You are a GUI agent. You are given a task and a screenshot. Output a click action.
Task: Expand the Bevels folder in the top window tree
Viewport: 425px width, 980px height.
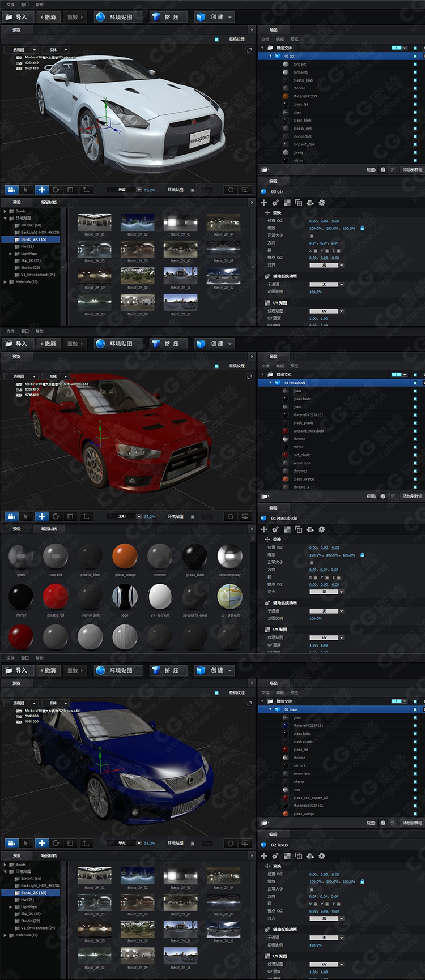click(x=5, y=211)
